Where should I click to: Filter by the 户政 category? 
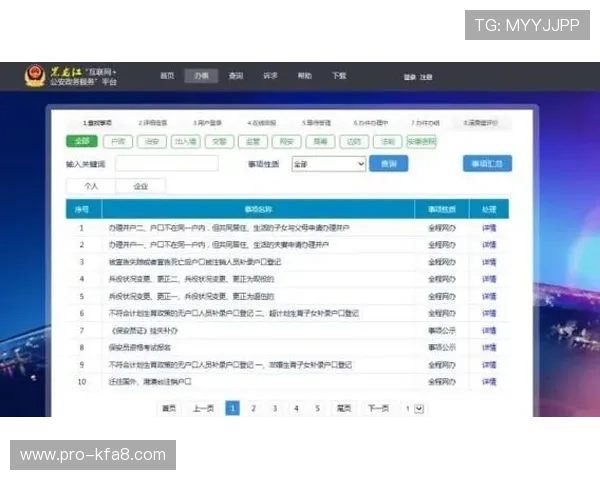(118, 142)
